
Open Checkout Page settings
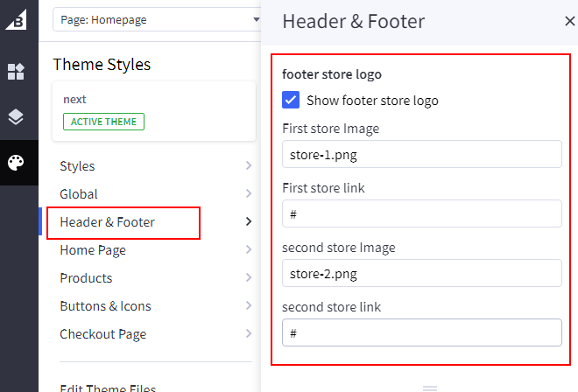coord(102,334)
